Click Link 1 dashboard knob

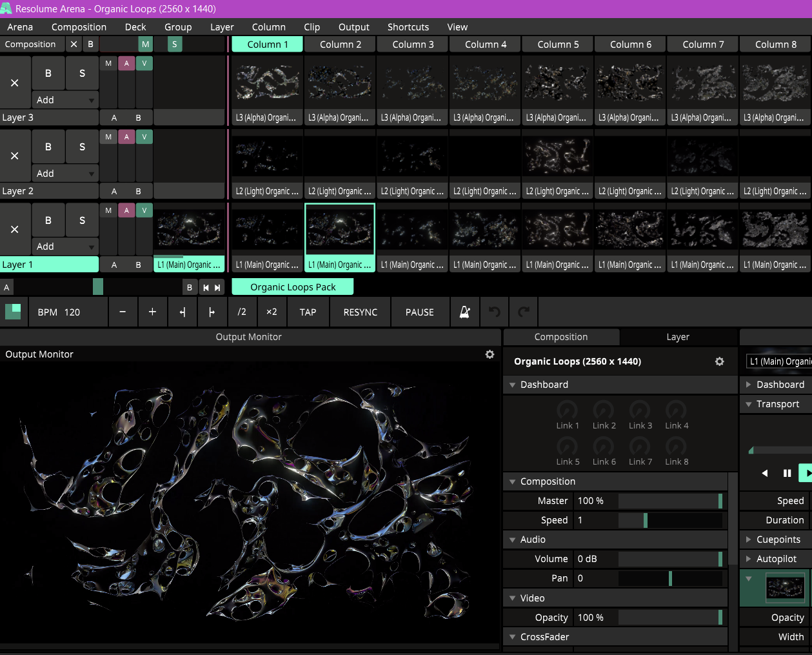[x=567, y=410]
